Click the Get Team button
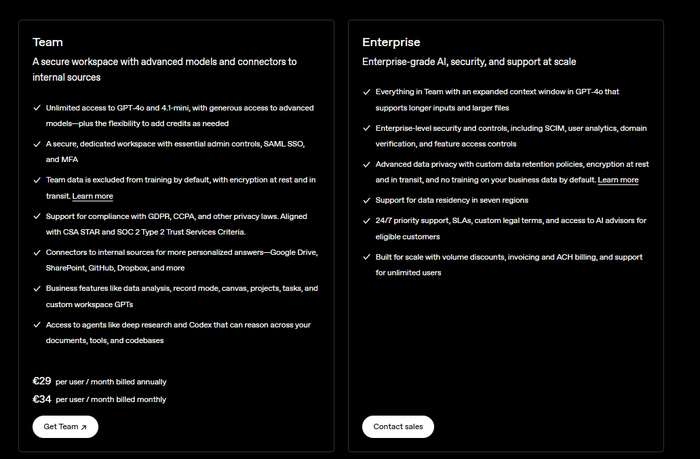This screenshot has width=700, height=459. (x=65, y=426)
